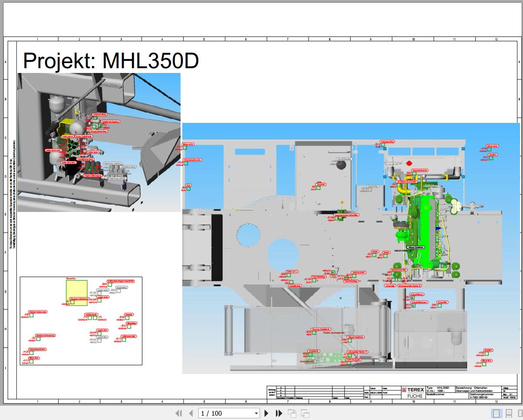Click the -S150 marker box
This screenshot has height=420, width=523.
[x=337, y=218]
